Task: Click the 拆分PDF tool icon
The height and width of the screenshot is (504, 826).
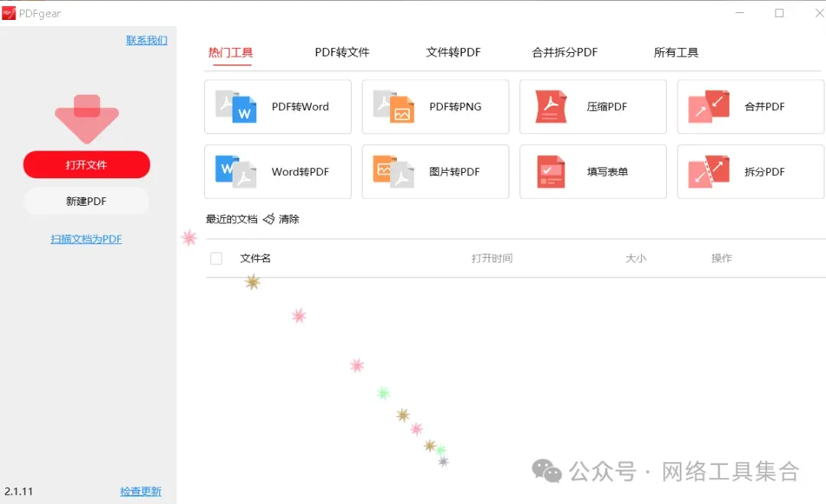Action: (708, 171)
